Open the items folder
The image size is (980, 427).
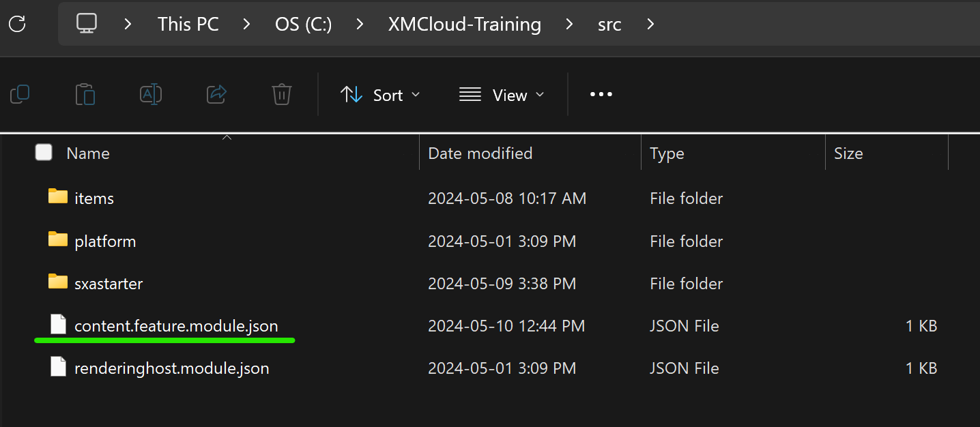tap(93, 198)
